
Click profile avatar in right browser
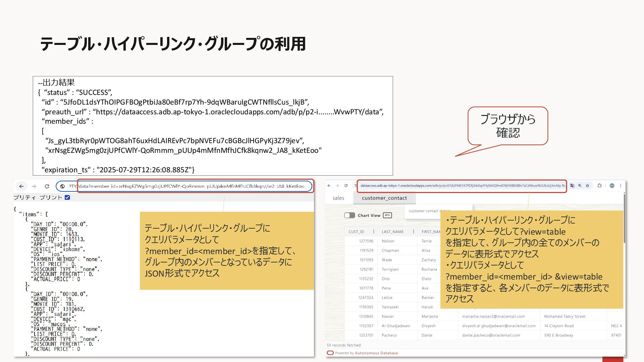coord(612,186)
